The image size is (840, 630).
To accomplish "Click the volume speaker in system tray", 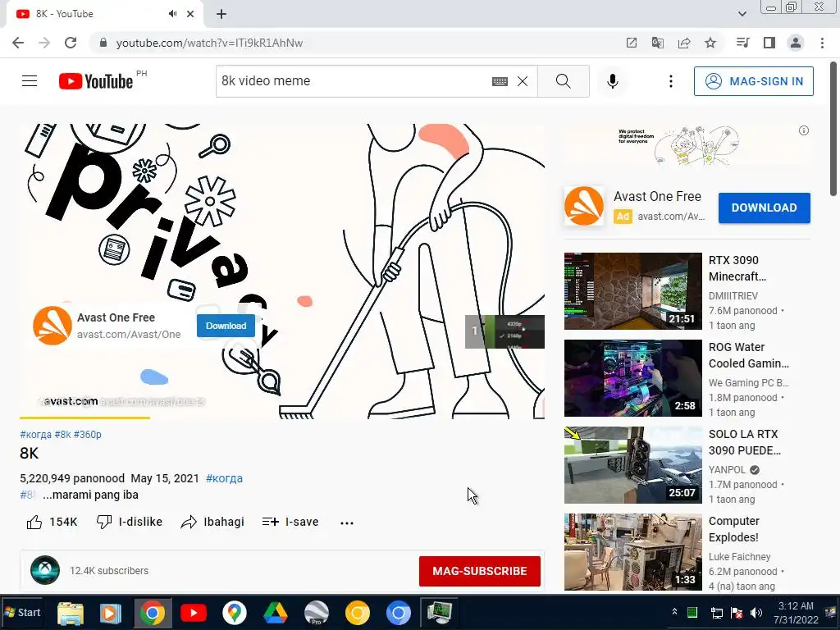I will pyautogui.click(x=756, y=613).
